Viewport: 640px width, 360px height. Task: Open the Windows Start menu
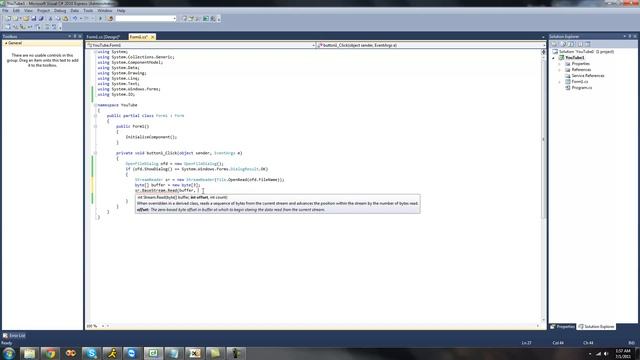9,353
